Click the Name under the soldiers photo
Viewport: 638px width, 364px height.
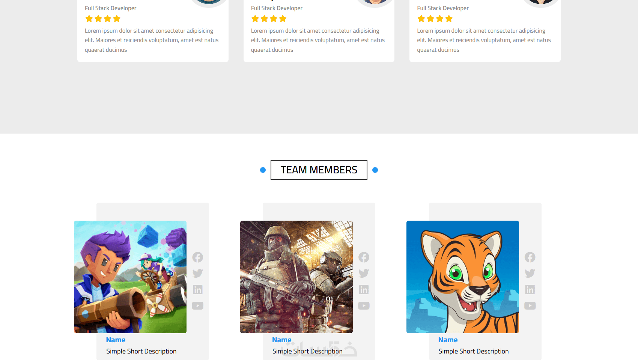pyautogui.click(x=282, y=340)
